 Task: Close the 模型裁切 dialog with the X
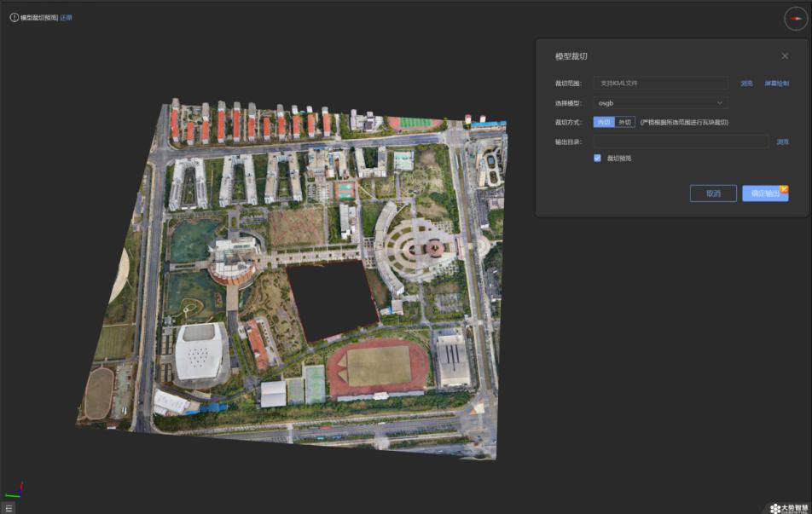785,56
